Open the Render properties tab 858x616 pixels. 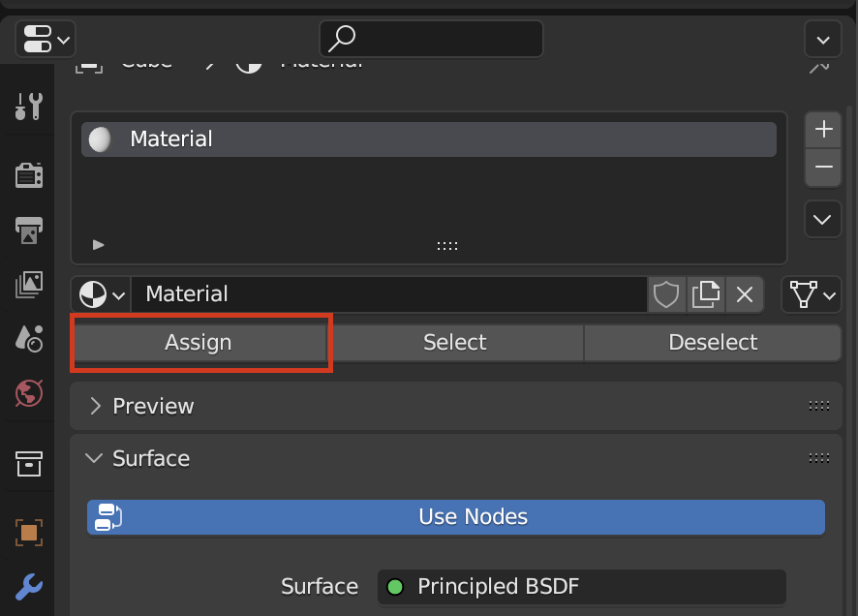pos(29,175)
